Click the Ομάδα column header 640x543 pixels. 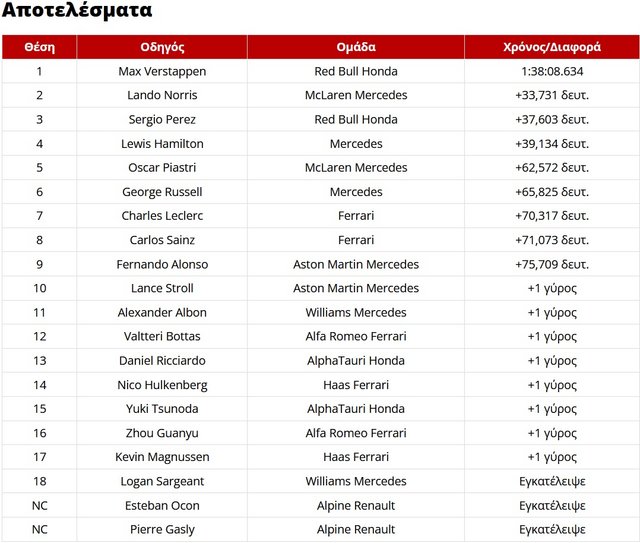point(356,47)
